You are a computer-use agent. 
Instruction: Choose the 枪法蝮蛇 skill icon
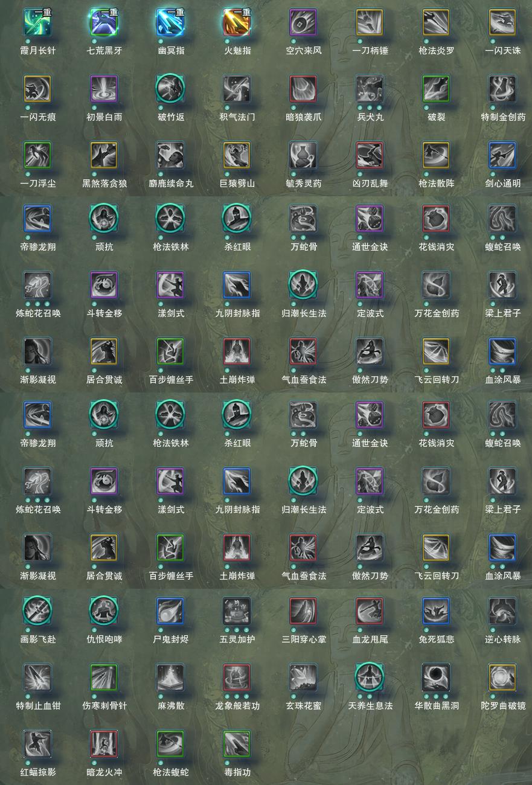[x=170, y=744]
